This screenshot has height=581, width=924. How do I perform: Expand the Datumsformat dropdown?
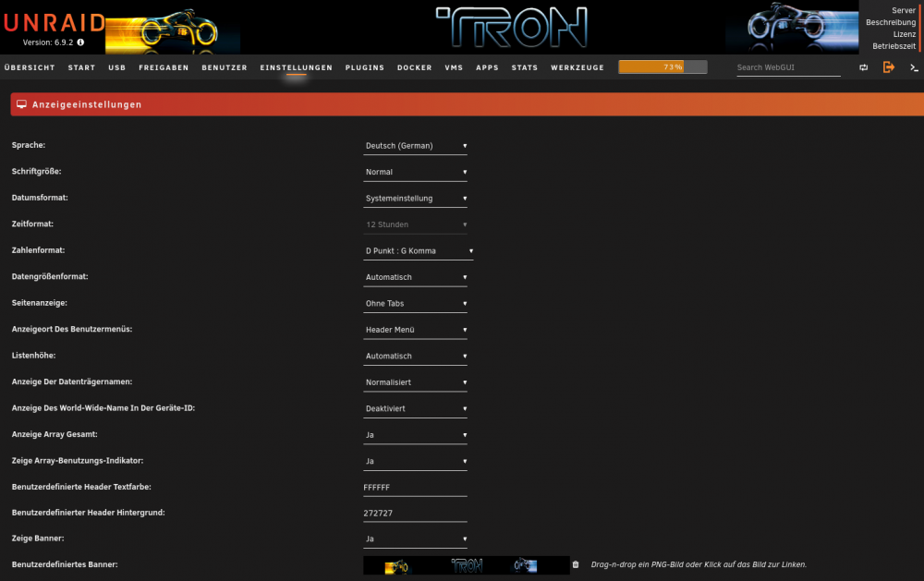coord(416,199)
